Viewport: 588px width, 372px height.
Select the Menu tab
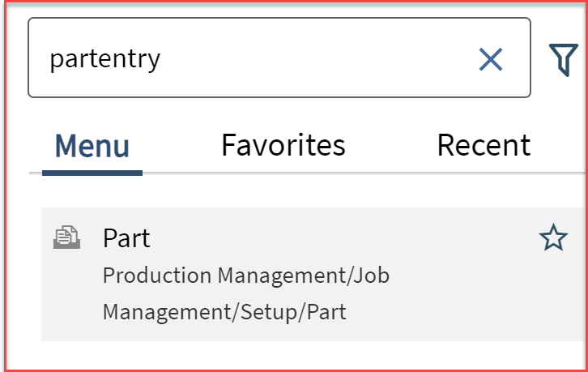pos(92,146)
